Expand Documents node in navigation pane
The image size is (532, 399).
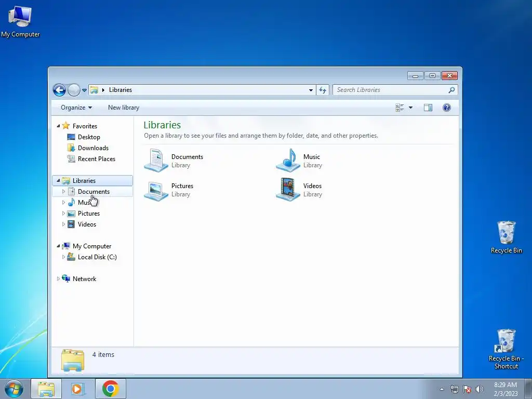[63, 192]
